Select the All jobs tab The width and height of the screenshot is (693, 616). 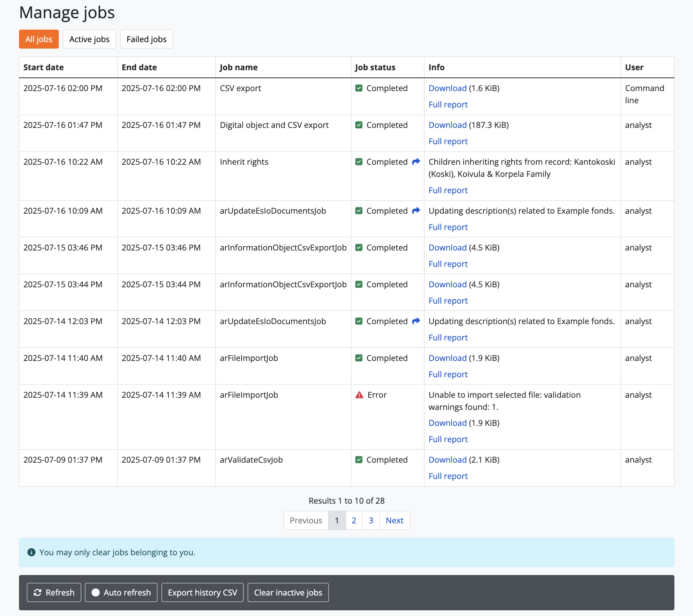coord(39,39)
